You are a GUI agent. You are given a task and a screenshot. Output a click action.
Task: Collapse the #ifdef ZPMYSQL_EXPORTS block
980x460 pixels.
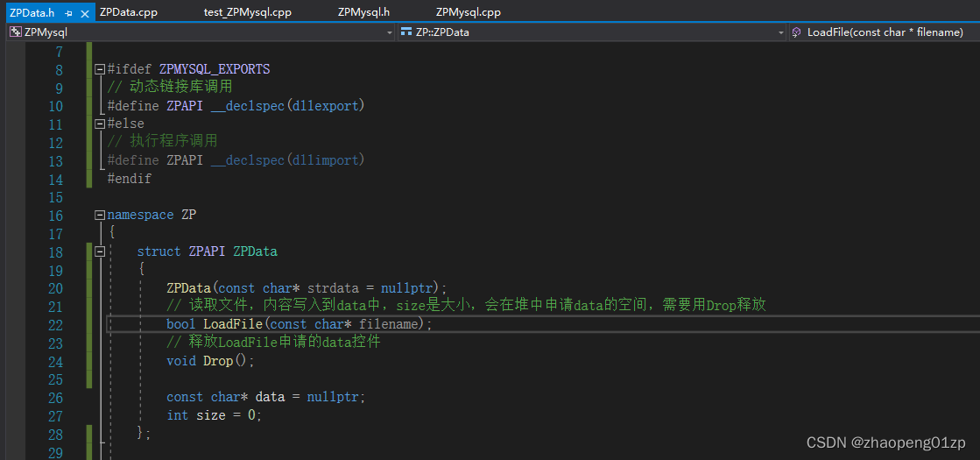[x=99, y=69]
